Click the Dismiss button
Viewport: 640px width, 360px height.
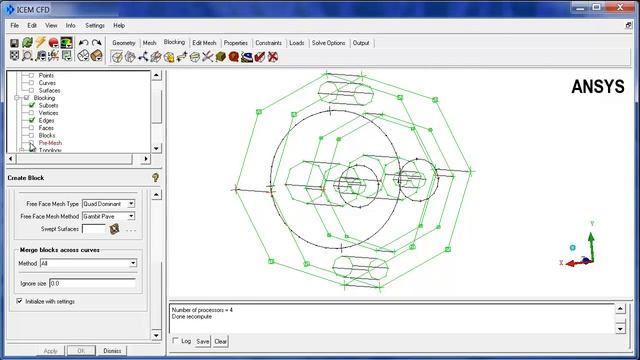(x=112, y=351)
